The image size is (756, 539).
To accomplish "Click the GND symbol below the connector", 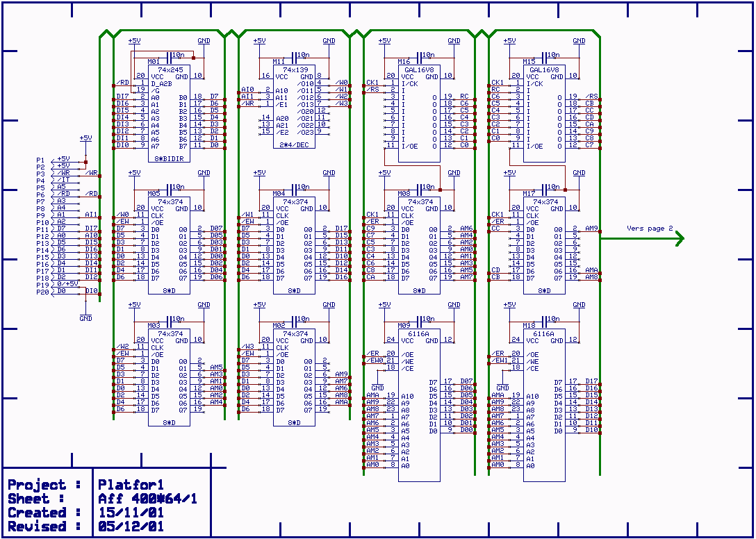I will [x=85, y=318].
